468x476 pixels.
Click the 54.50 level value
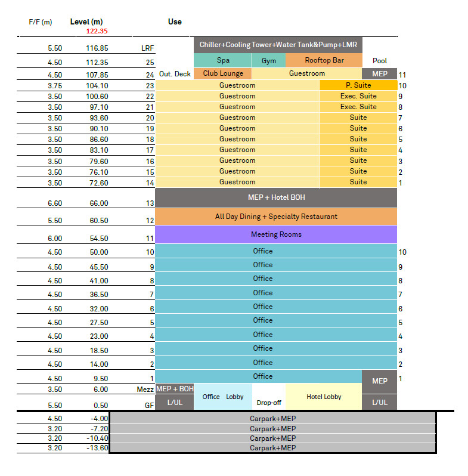98,239
